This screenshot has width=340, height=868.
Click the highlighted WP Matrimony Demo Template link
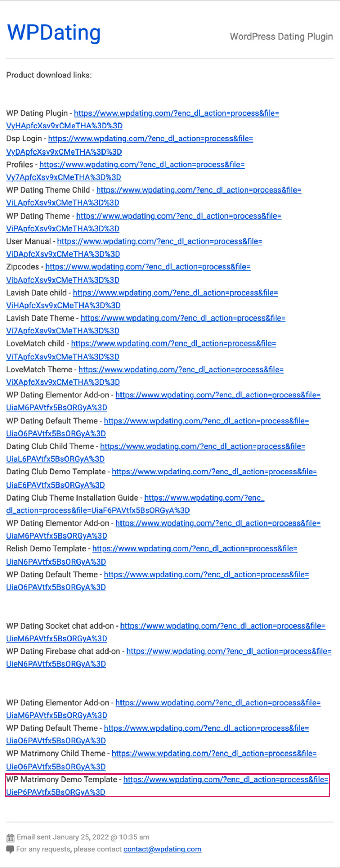coord(226,779)
